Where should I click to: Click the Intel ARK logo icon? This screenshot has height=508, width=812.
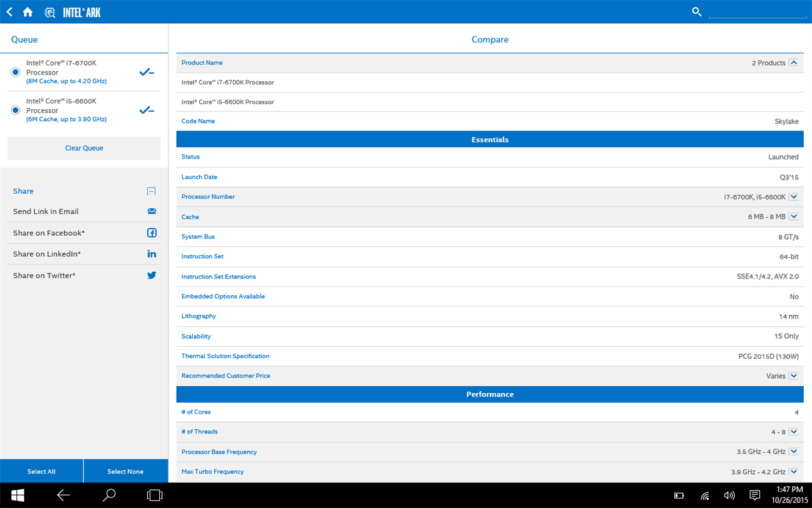click(x=50, y=12)
